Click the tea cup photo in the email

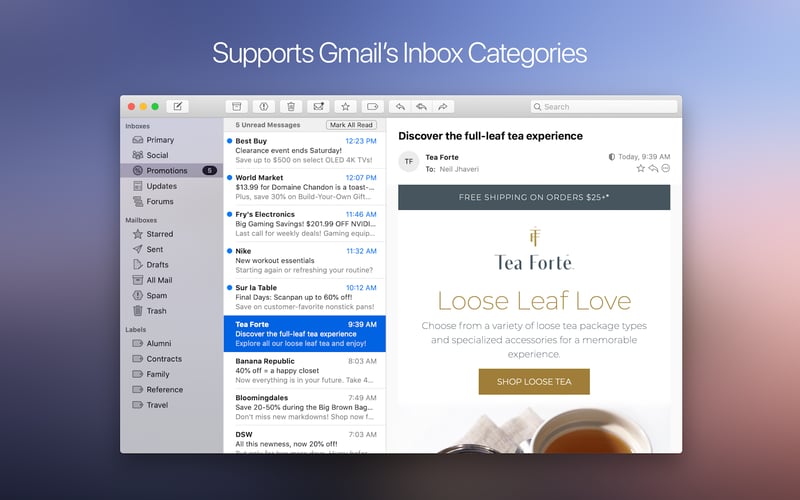click(x=534, y=429)
